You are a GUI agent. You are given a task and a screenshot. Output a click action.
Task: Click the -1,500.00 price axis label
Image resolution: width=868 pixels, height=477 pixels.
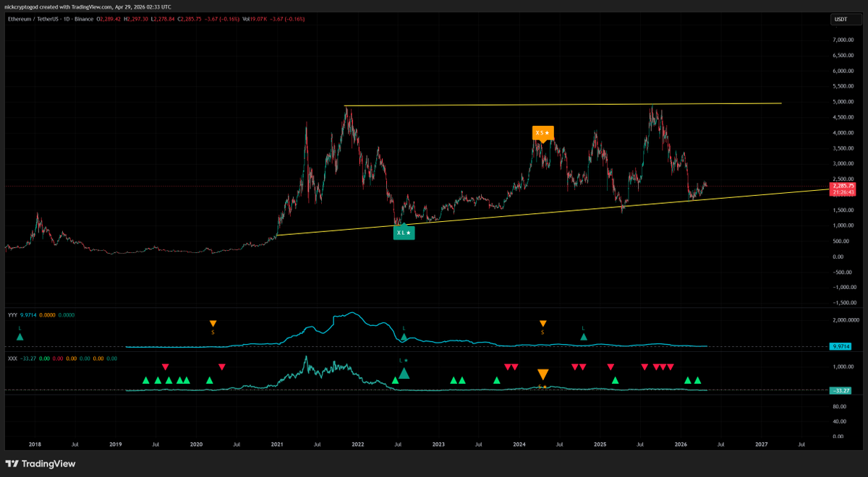(x=846, y=303)
